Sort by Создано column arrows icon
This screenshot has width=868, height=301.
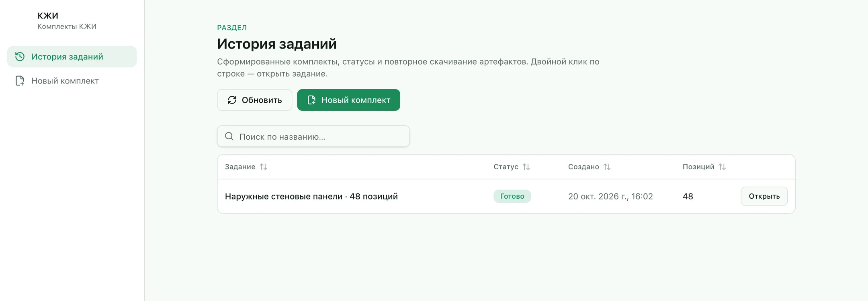607,167
